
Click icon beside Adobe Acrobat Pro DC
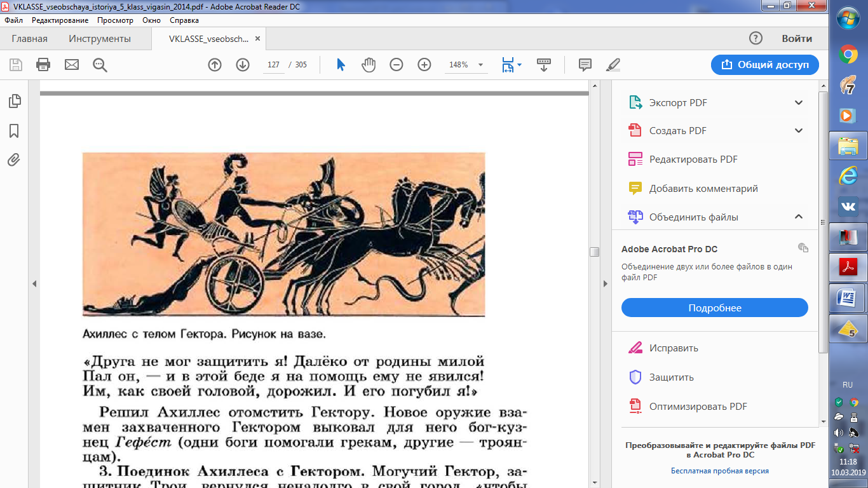pos(803,248)
